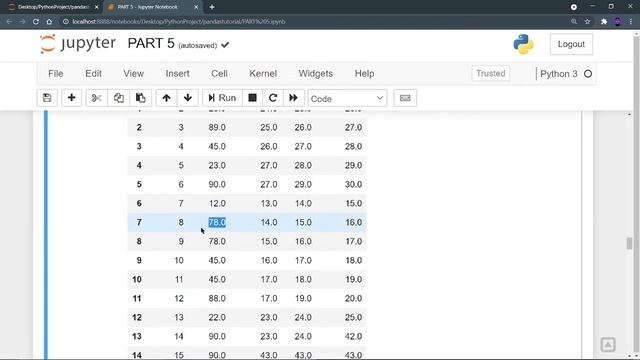Save and checkpoint the notebook
Image resolution: width=640 pixels, height=360 pixels.
coord(47,98)
